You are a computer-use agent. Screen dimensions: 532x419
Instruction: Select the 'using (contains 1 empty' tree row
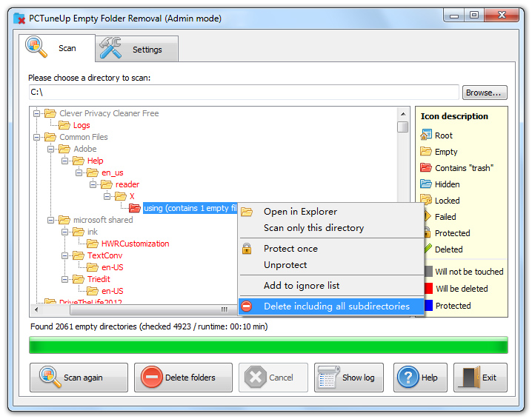[x=190, y=208]
